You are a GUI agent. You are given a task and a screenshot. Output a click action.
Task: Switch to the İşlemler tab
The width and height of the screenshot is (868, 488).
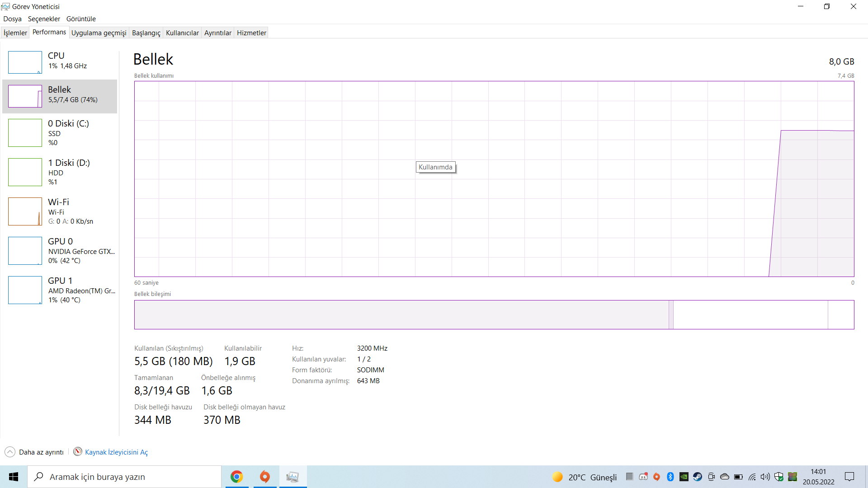(x=15, y=33)
